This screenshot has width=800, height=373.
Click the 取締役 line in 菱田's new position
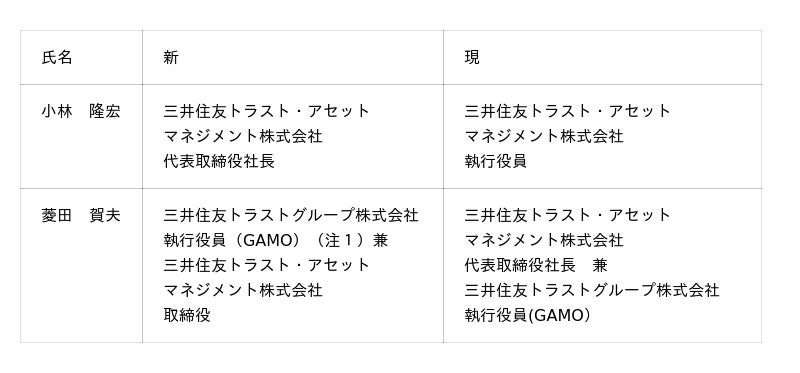point(187,315)
